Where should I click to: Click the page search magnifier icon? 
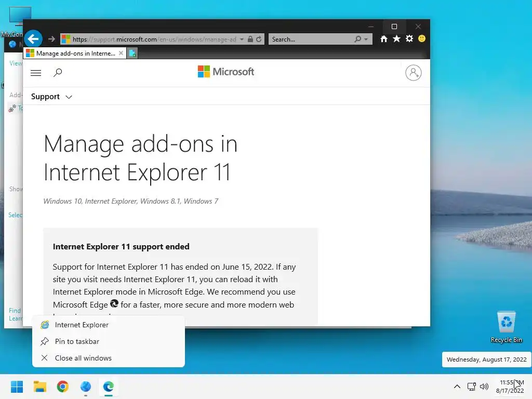(58, 73)
